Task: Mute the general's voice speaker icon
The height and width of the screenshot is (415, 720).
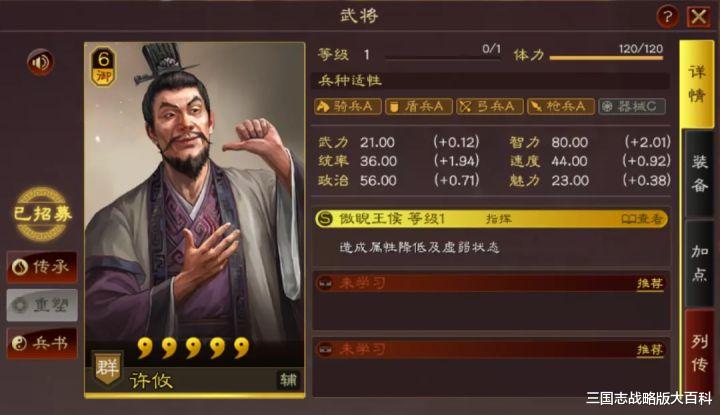Action: coord(40,62)
